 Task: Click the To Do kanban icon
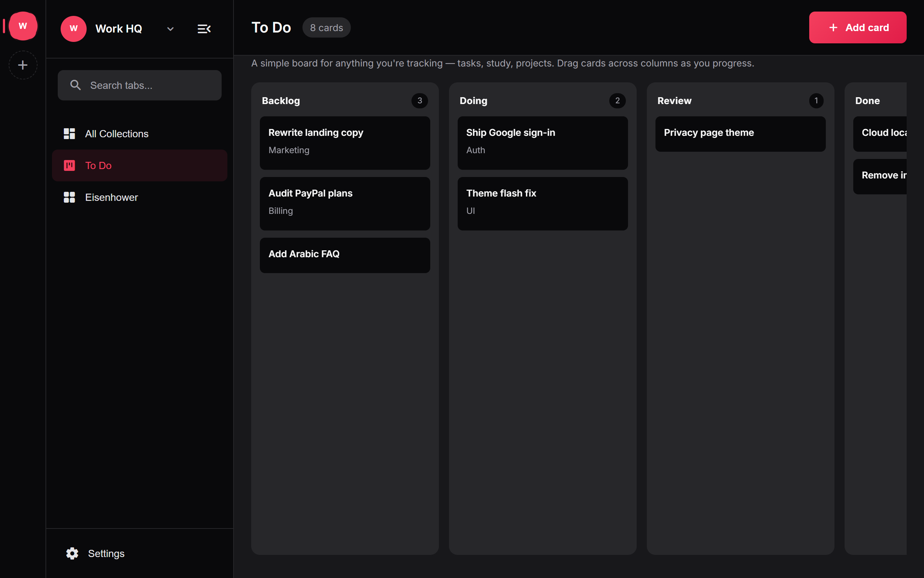click(69, 165)
